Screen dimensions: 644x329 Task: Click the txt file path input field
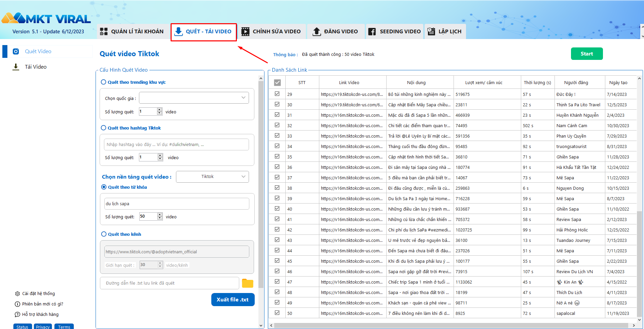click(x=170, y=283)
